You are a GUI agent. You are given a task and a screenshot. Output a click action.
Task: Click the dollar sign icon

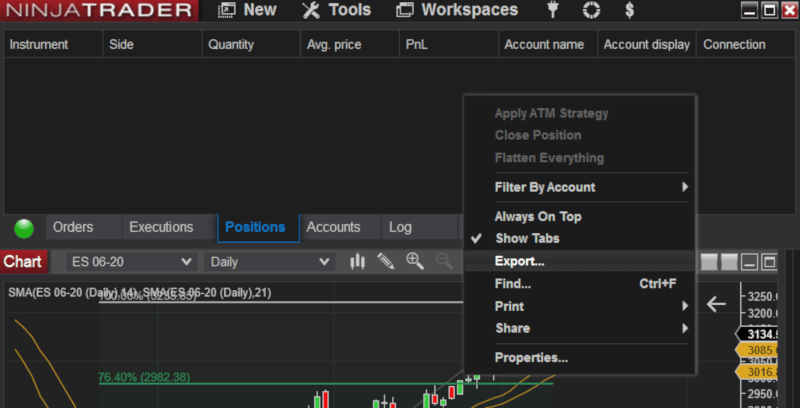pos(629,11)
